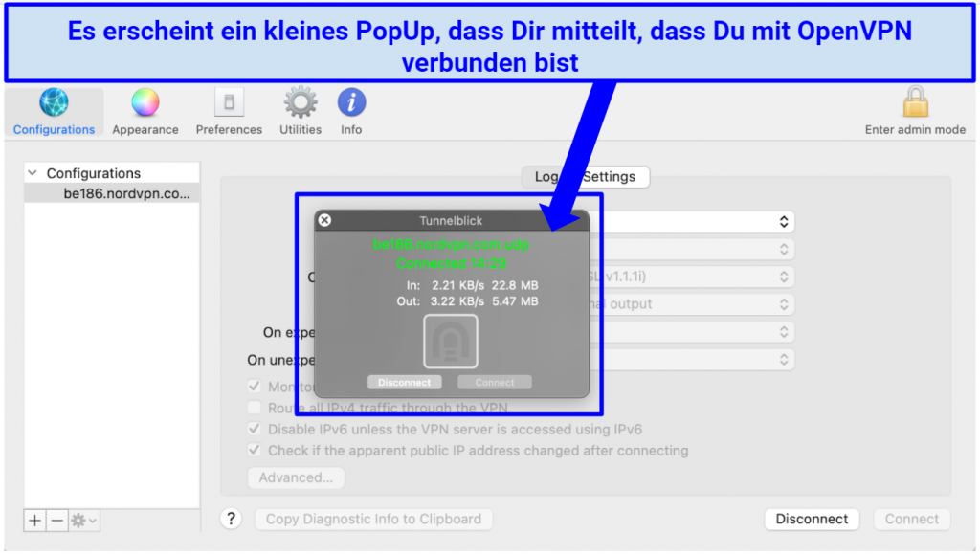Open the second settings dropdown below first
This screenshot has width=980, height=555.
point(691,250)
